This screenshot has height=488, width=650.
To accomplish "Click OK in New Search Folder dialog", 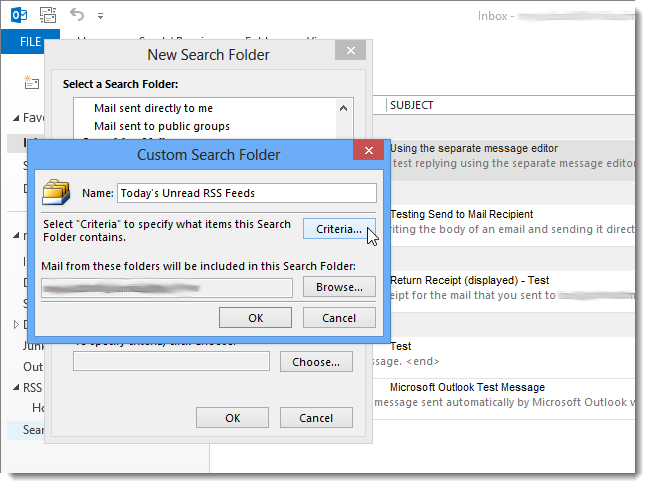I will click(x=232, y=418).
